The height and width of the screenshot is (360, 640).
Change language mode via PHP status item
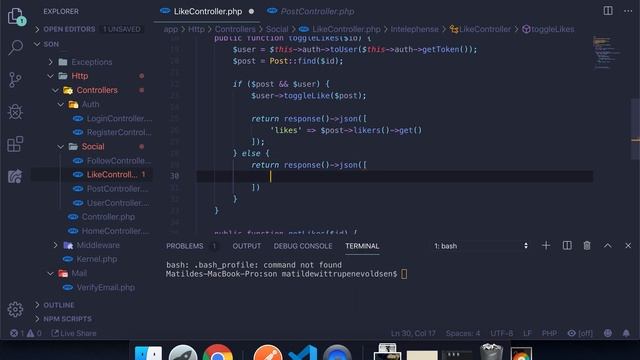(549, 333)
